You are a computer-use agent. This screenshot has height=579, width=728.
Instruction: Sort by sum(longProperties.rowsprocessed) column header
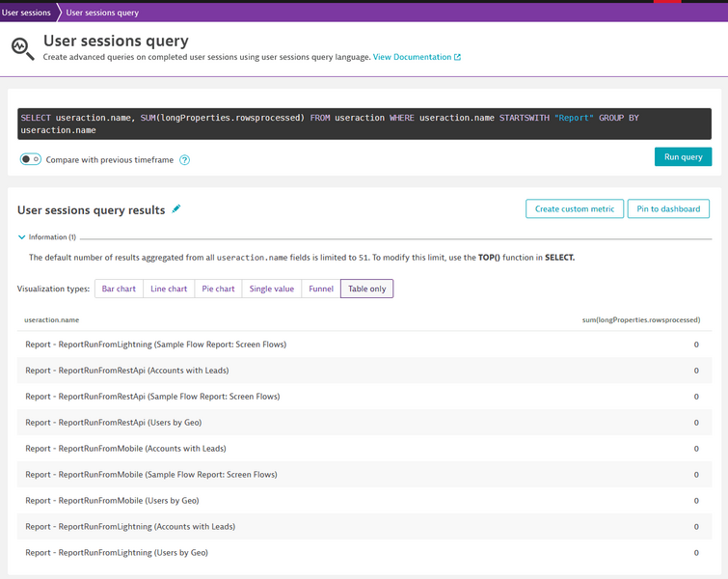640,319
